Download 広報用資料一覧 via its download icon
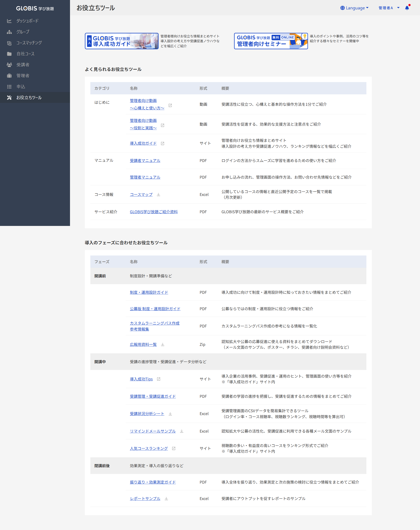The image size is (420, 530). 162,344
